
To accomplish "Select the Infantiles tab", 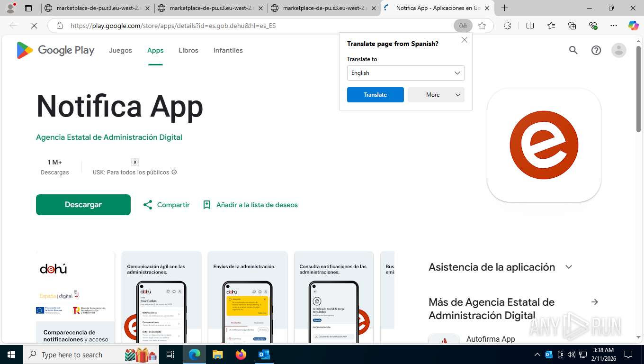I will pyautogui.click(x=228, y=50).
